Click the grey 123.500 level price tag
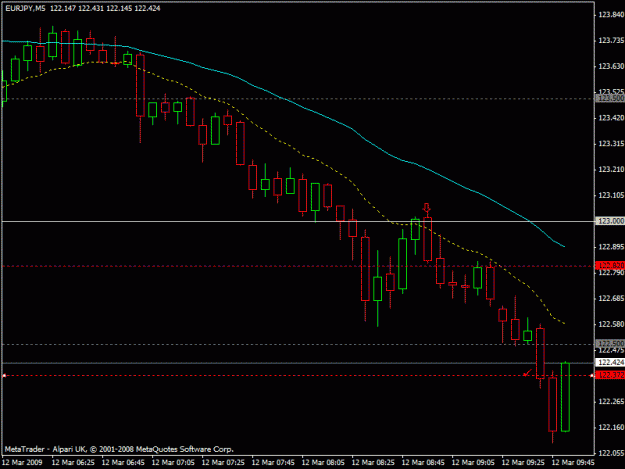625x469 pixels. pos(610,98)
